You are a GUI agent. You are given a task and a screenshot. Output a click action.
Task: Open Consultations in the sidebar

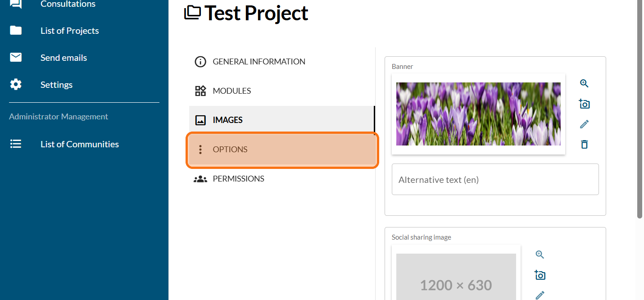[68, 5]
